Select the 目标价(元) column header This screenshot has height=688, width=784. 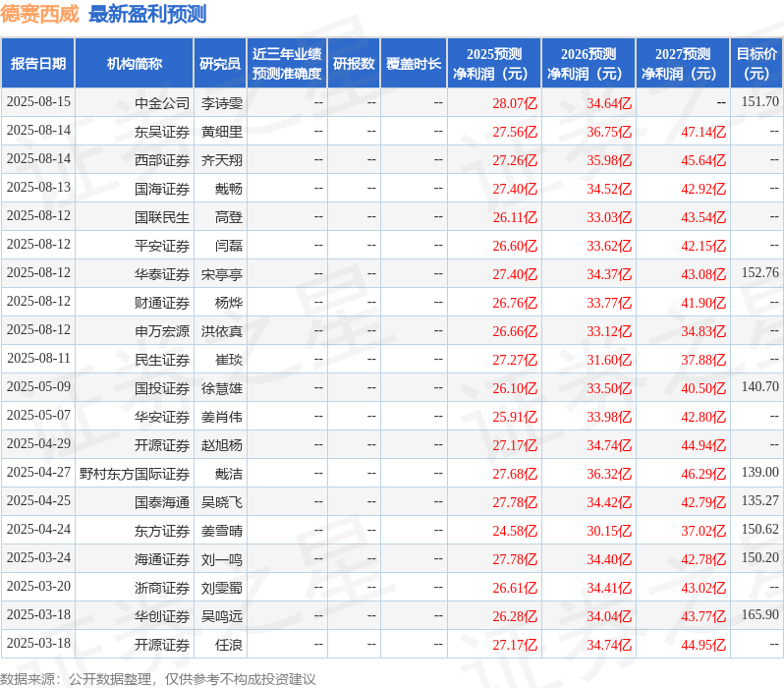(x=756, y=64)
